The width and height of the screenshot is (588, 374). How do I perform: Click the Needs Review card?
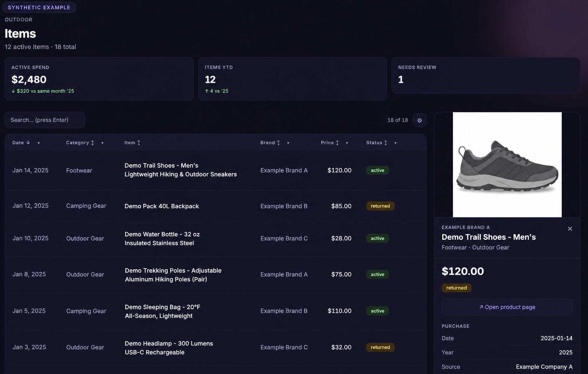(486, 75)
